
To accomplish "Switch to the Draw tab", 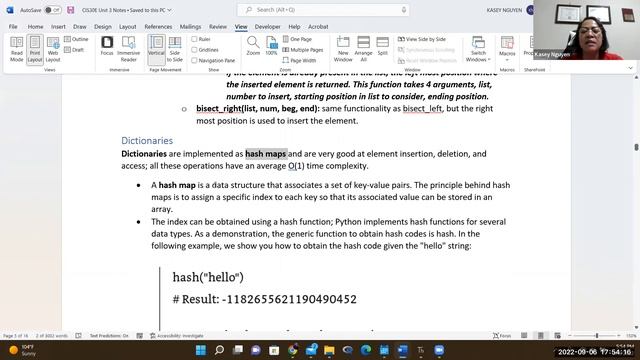I will [80, 27].
